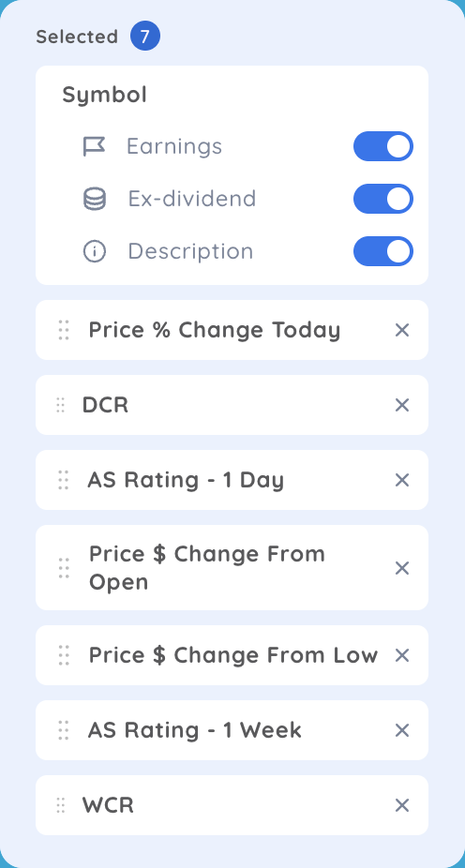Click the Description info icon
Image resolution: width=465 pixels, height=868 pixels.
(95, 251)
